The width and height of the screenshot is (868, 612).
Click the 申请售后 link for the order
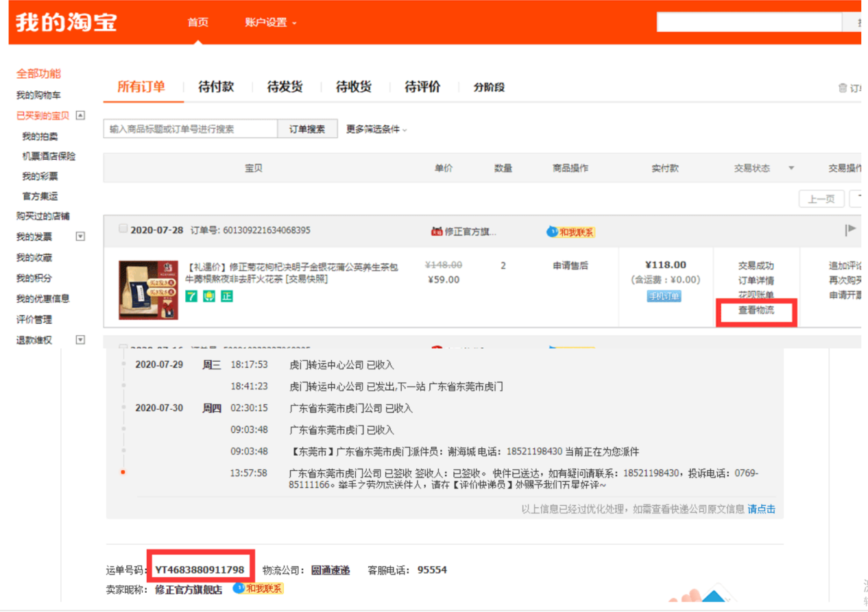pyautogui.click(x=570, y=265)
